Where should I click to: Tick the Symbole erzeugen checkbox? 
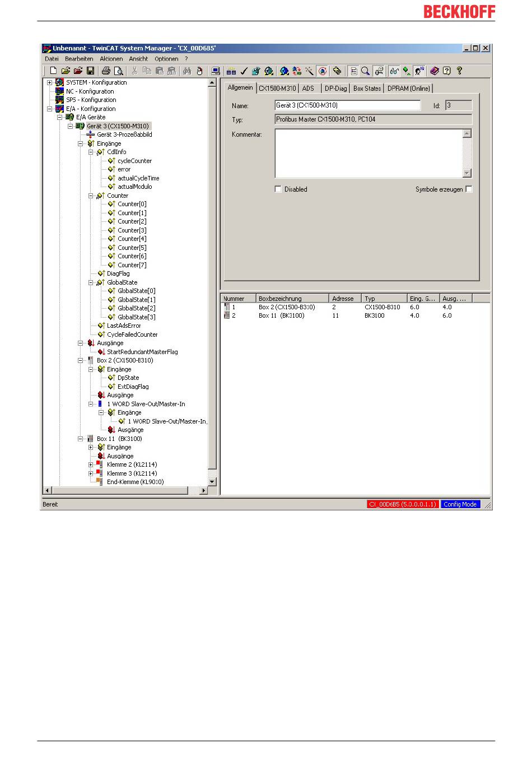pos(469,189)
